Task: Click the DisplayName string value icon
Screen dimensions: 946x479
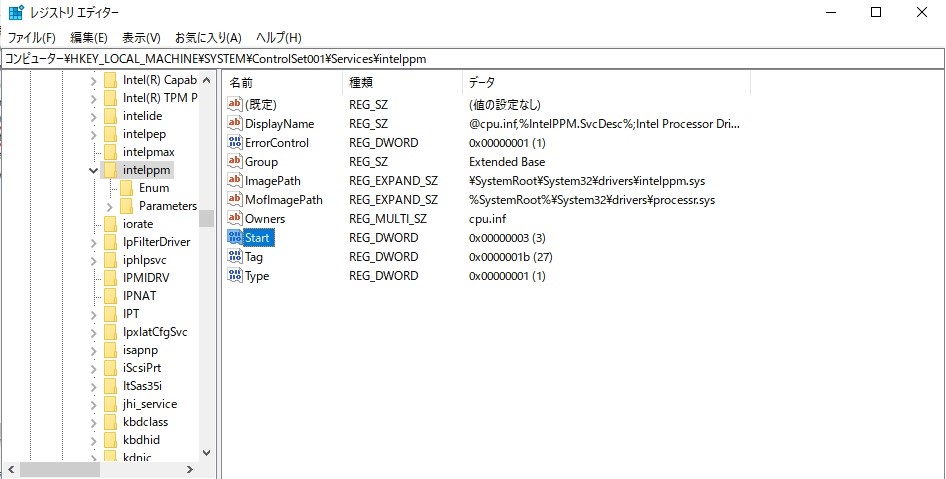Action: [234, 124]
